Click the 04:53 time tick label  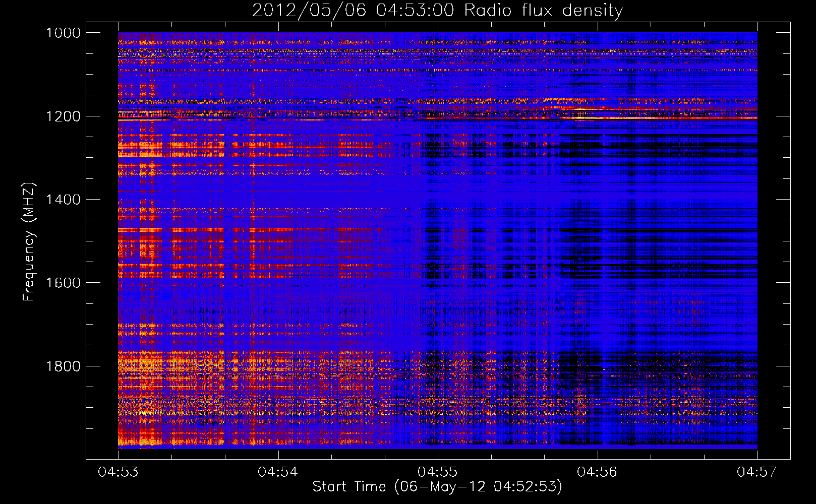[118, 472]
